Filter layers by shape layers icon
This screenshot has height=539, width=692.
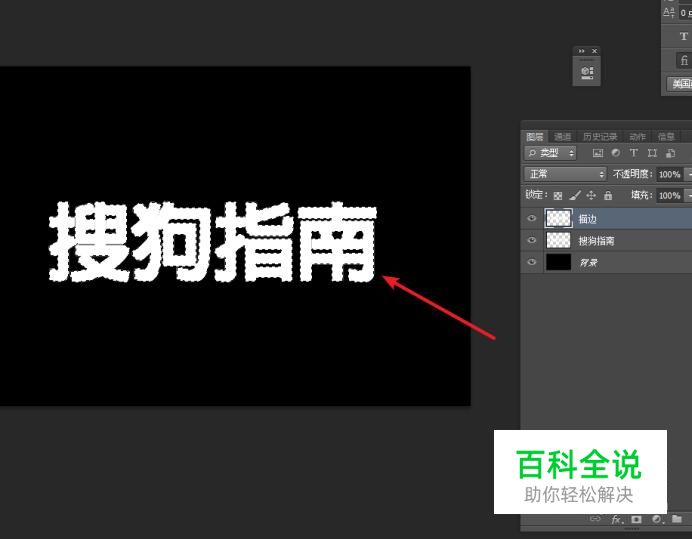tap(652, 153)
